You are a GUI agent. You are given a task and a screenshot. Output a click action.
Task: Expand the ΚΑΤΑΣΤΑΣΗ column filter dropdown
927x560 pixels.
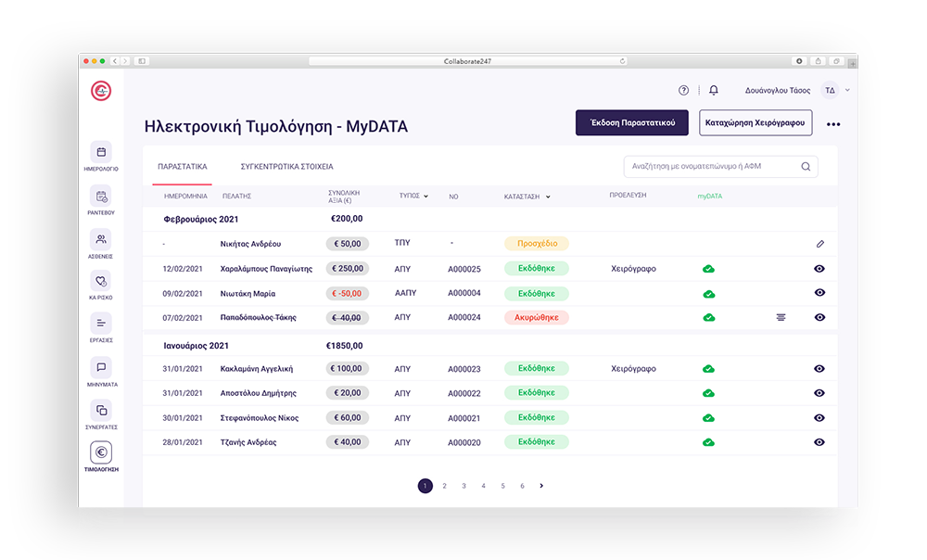548,197
